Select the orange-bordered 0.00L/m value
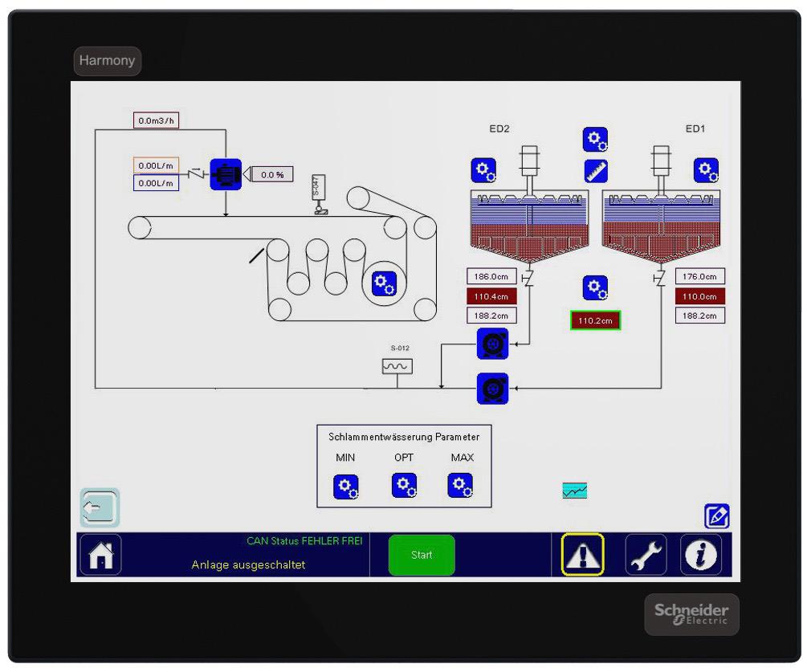Viewport: 807px width, 672px height. pyautogui.click(x=156, y=165)
